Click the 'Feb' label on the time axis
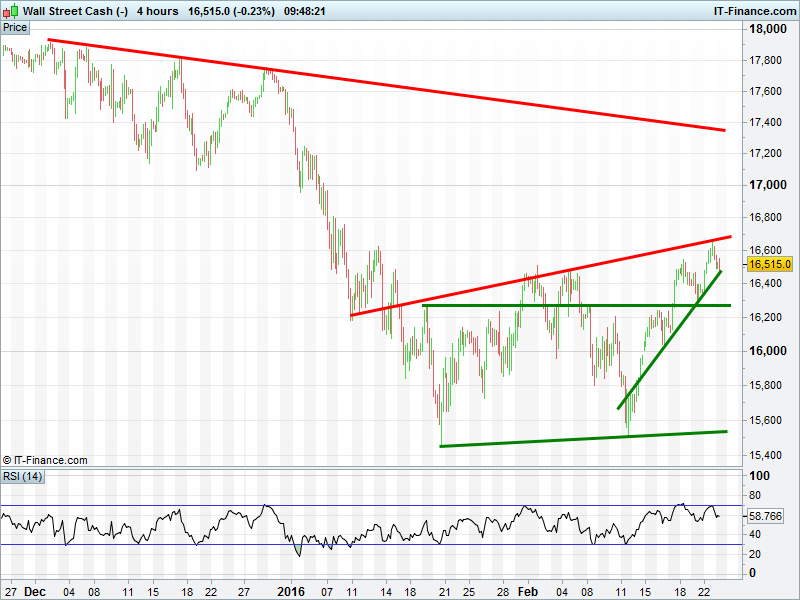 pos(528,591)
